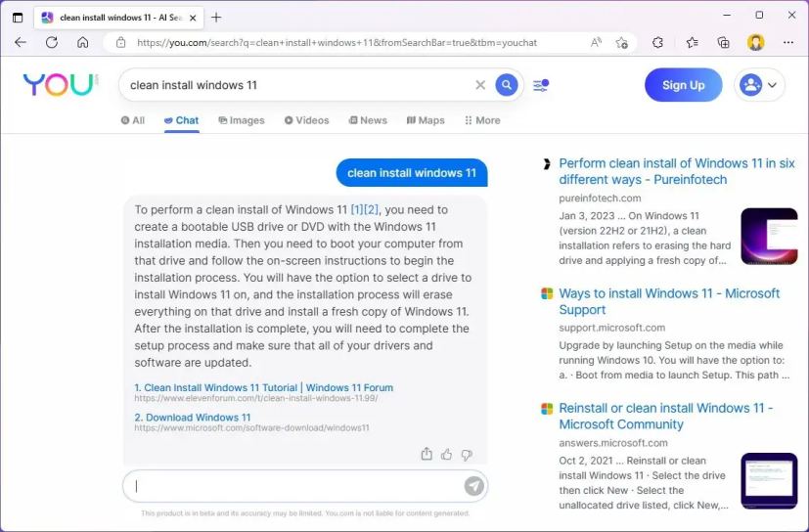Click the Sign Up button
The width and height of the screenshot is (809, 532).
click(683, 85)
